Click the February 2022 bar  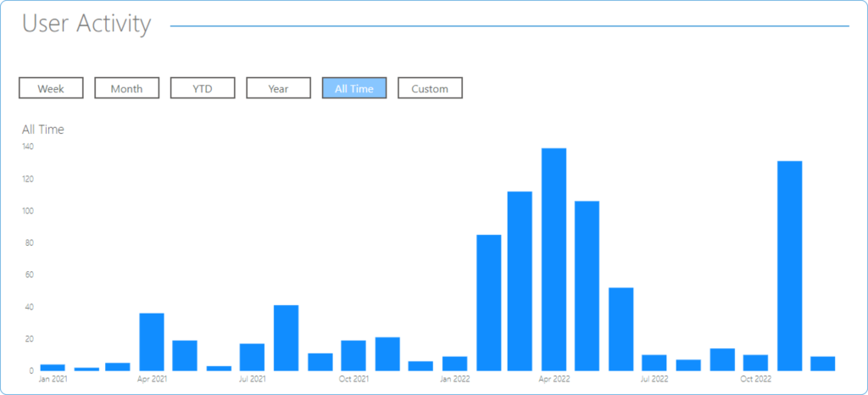pos(489,303)
